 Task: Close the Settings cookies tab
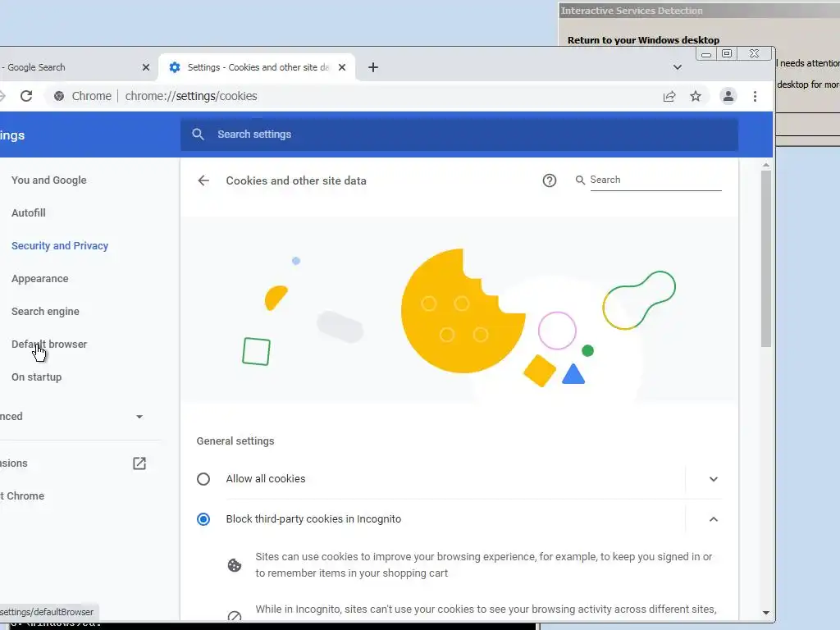pos(342,67)
